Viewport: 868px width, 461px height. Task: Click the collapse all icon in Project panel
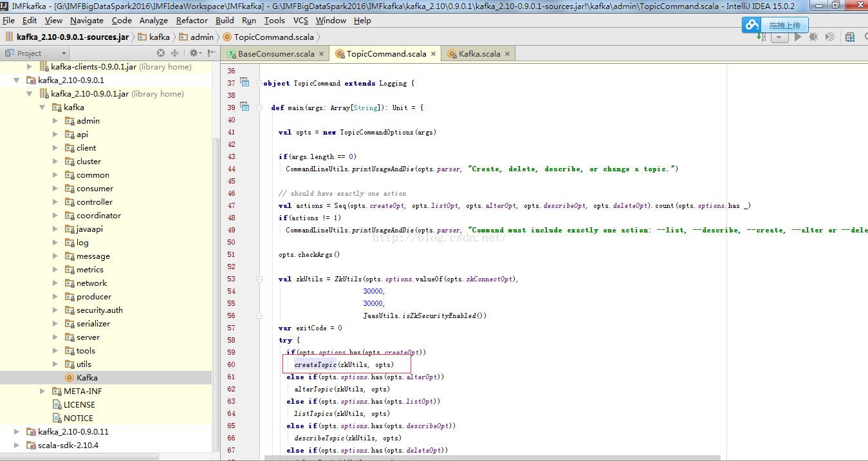174,53
